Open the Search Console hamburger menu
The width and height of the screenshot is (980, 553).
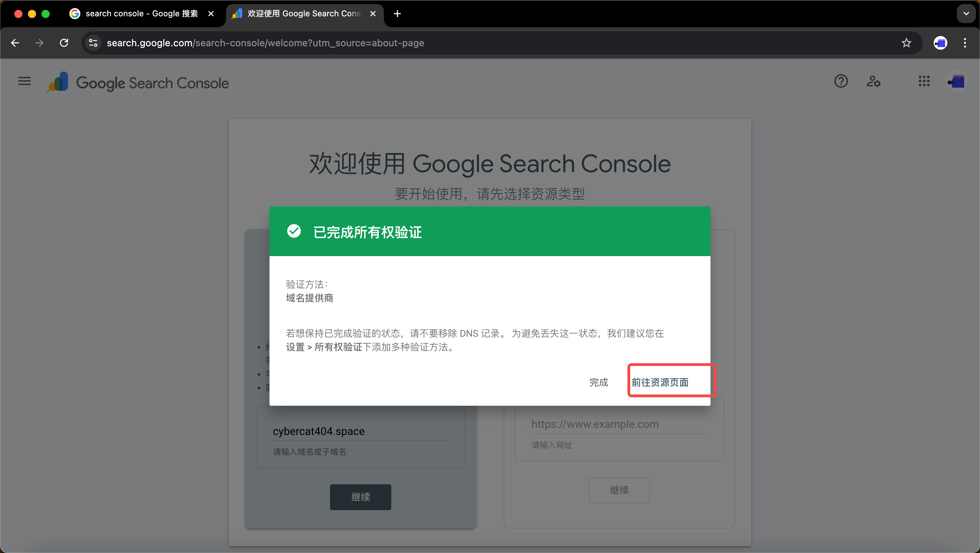pyautogui.click(x=24, y=81)
